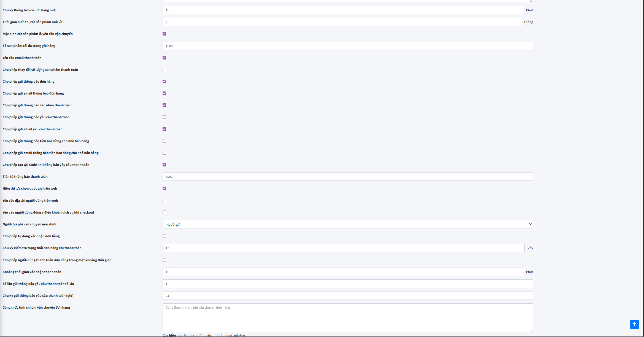Open the 'Người trả phí vận chuyển mặc định' dropdown
Image resolution: width=644 pixels, height=337 pixels.
tap(347, 224)
